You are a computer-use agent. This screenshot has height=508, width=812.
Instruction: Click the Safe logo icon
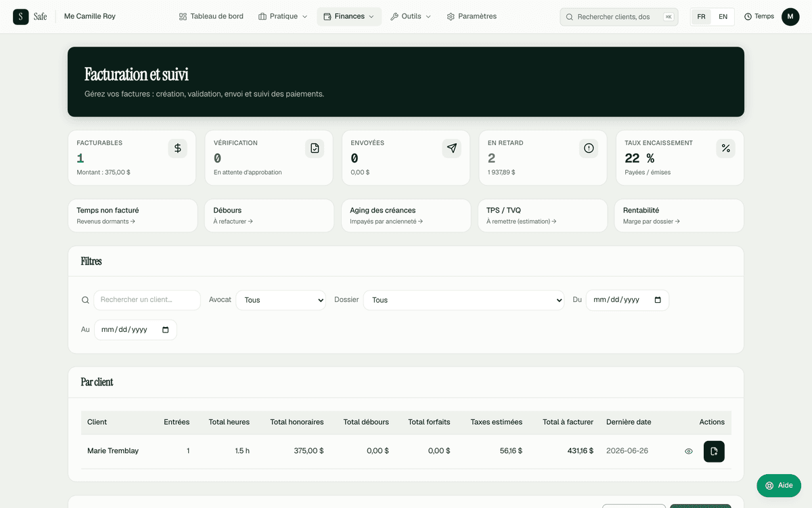point(21,16)
